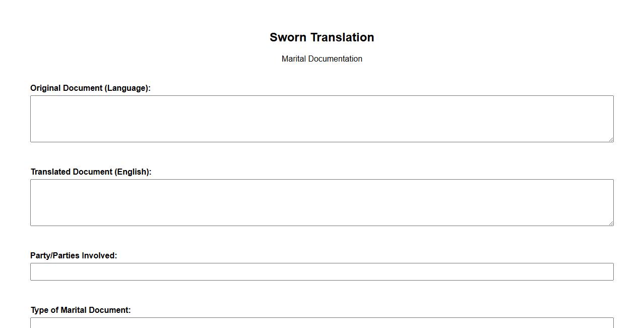Image resolution: width=644 pixels, height=328 pixels.
Task: Click the word "Translation" in the heading
Action: click(342, 37)
